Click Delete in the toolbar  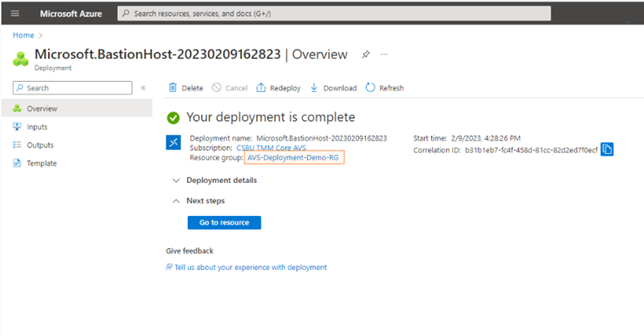tap(192, 88)
